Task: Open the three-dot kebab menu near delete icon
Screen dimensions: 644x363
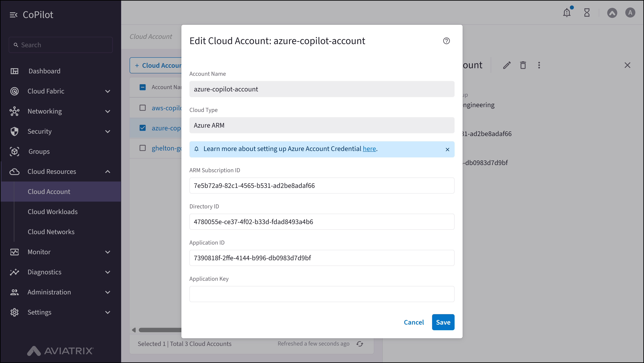Action: (x=539, y=65)
